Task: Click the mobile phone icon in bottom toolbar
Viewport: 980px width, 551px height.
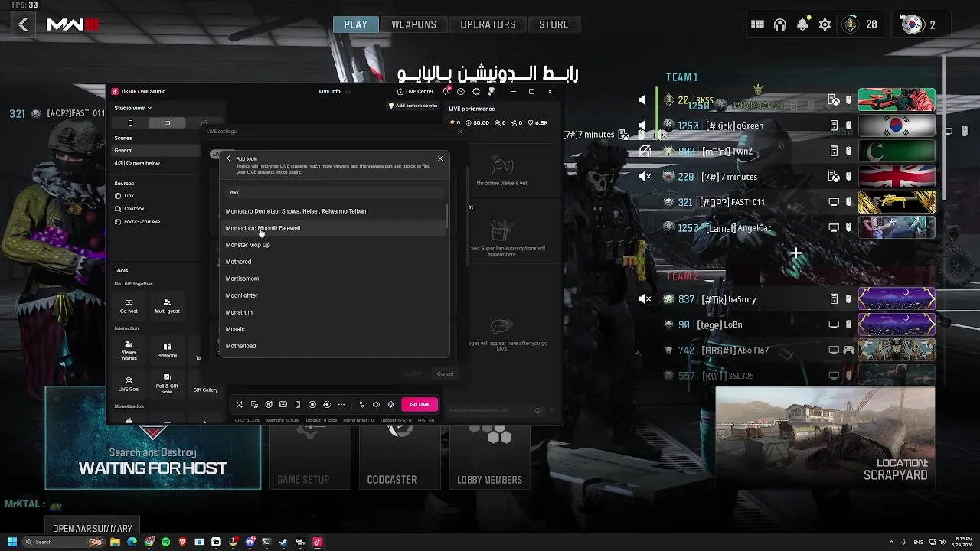Action: point(298,404)
